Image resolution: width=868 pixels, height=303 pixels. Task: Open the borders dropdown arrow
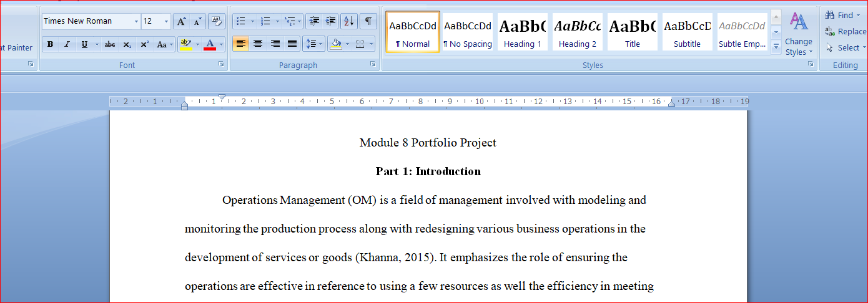tap(372, 44)
